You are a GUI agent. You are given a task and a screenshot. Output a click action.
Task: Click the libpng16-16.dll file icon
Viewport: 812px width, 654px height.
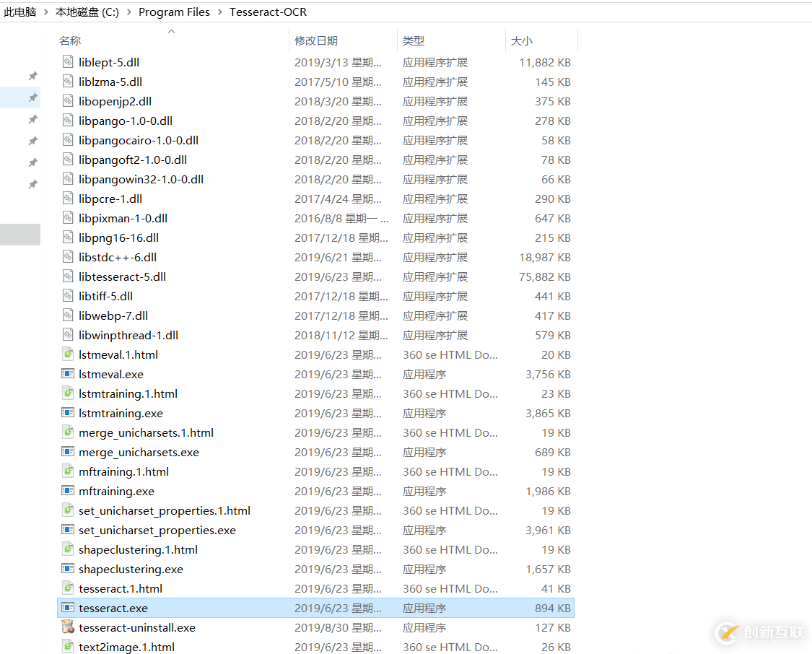(x=68, y=237)
